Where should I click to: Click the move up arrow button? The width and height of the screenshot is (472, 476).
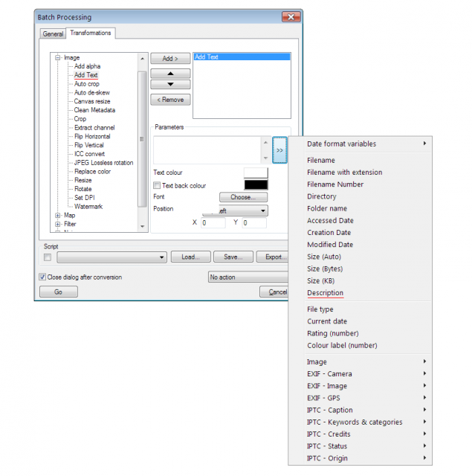170,74
